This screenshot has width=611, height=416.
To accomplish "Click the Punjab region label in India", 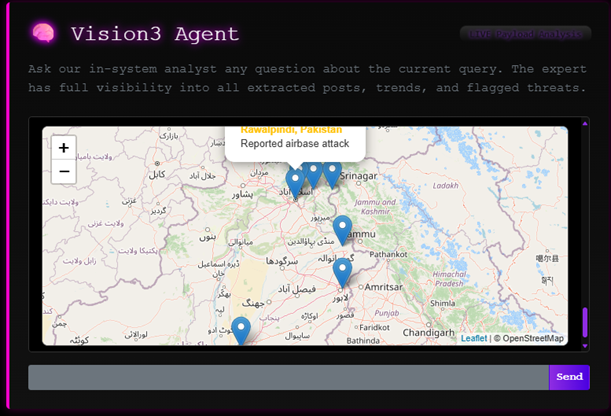I will [x=387, y=313].
